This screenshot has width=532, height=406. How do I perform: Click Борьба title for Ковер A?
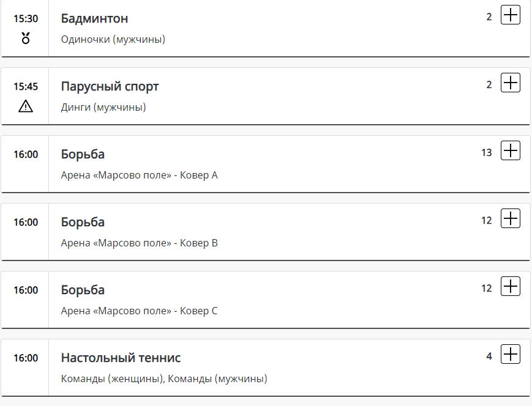point(83,154)
